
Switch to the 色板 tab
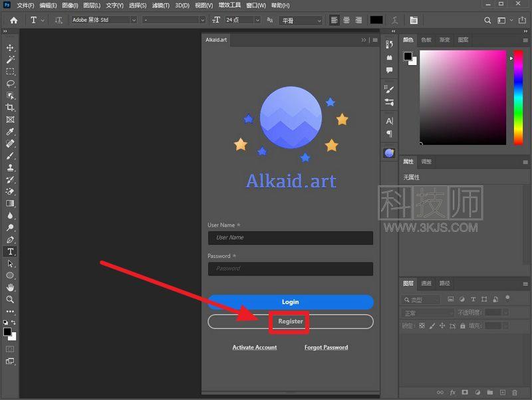(x=426, y=40)
